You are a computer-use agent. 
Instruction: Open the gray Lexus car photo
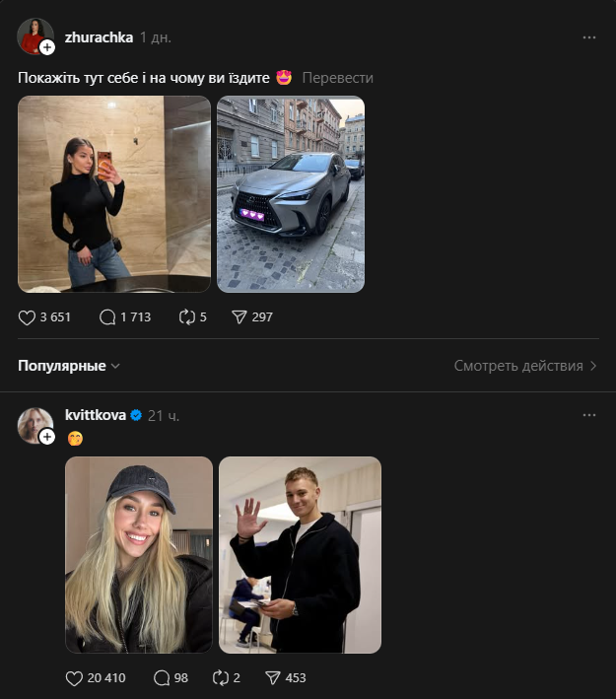point(291,194)
